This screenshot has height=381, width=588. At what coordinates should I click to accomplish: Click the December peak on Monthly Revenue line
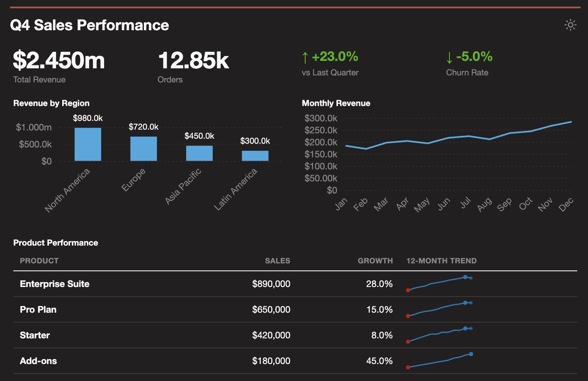(571, 122)
